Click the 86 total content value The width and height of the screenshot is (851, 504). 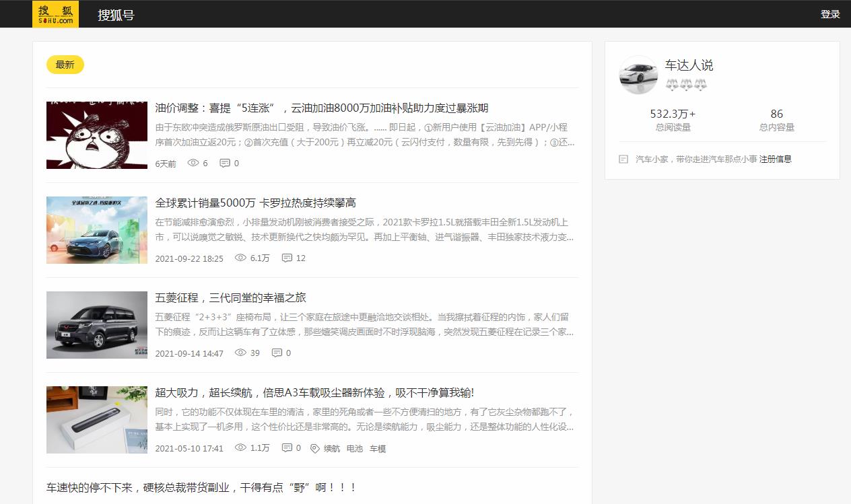pyautogui.click(x=777, y=114)
